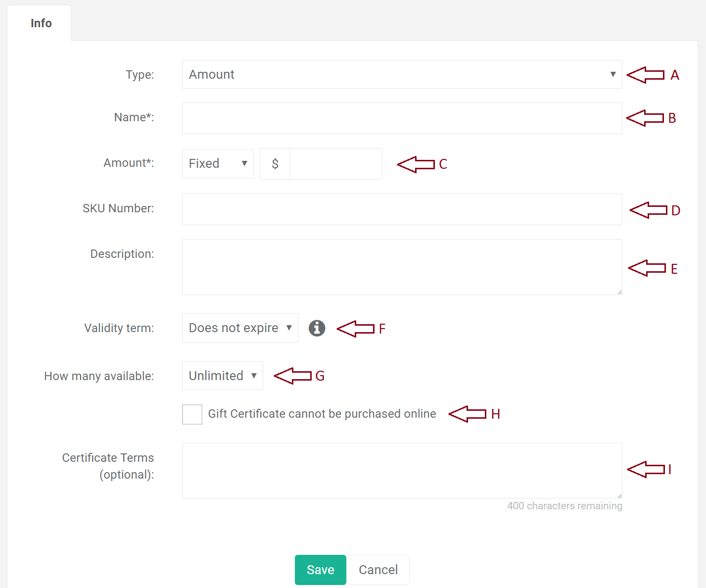
Task: Click the 'Certificate Terms (optional):' label
Action: (108, 466)
